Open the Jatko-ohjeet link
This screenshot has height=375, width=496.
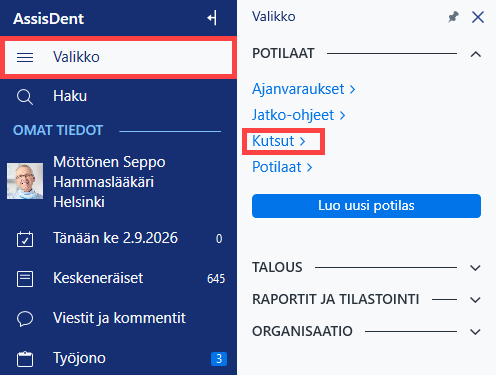[299, 115]
